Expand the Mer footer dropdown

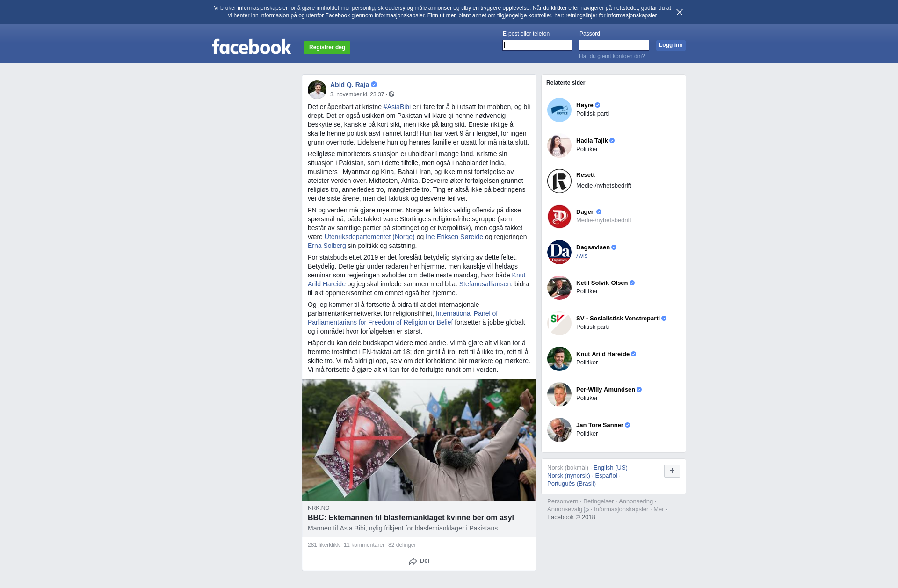tap(660, 509)
